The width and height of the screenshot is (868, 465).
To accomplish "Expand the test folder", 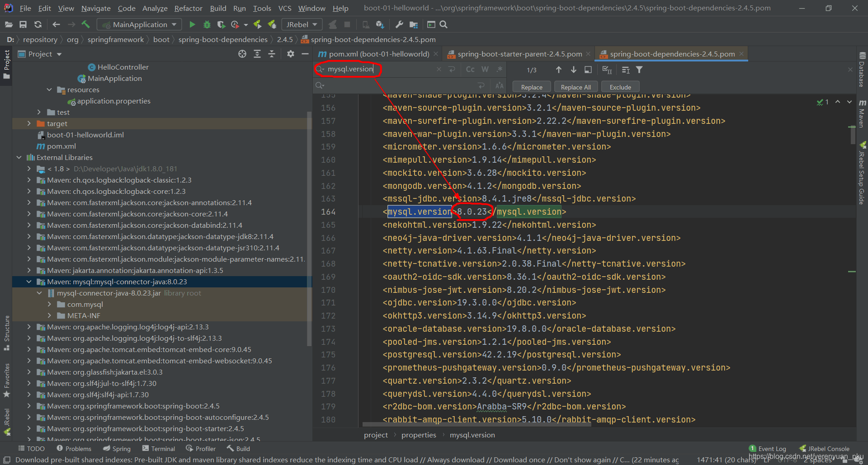I will (x=39, y=112).
